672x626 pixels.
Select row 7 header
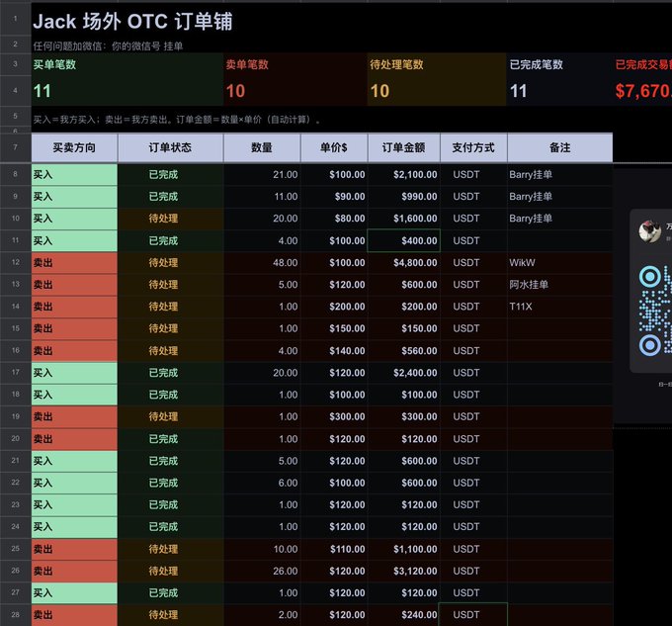pos(16,147)
